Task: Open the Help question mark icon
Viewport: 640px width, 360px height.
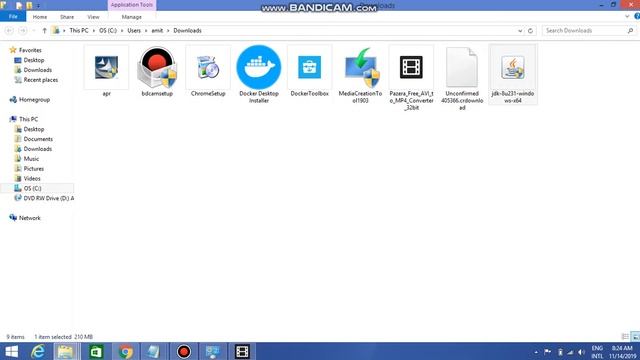Action: click(x=637, y=16)
